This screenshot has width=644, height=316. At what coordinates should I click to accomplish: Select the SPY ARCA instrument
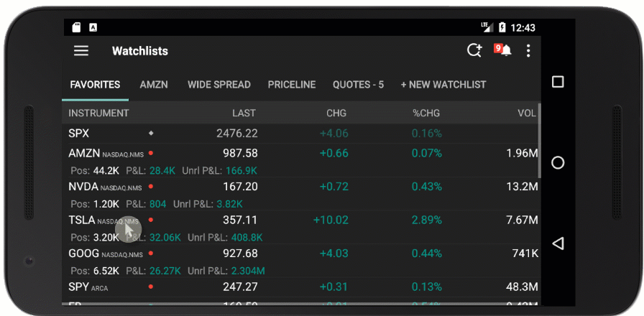pos(88,287)
